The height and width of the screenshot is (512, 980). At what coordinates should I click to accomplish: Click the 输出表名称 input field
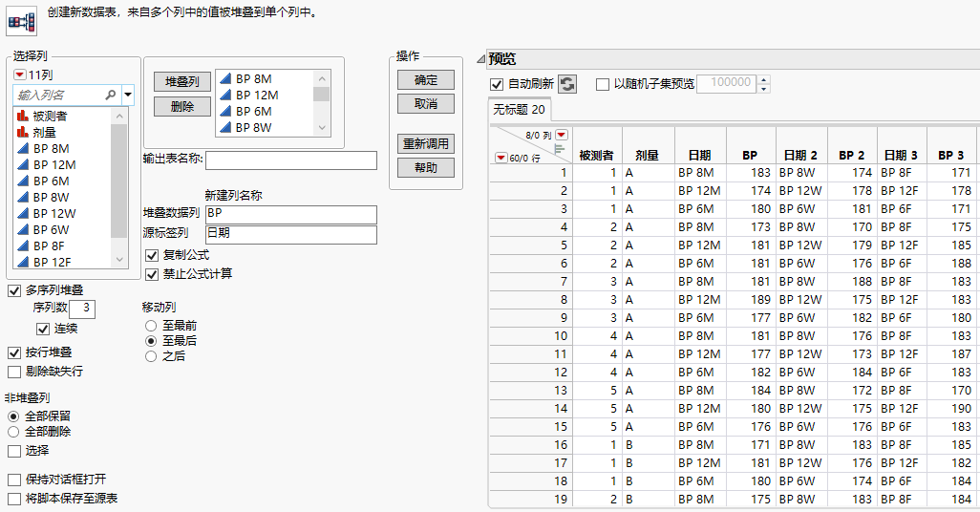tap(291, 160)
